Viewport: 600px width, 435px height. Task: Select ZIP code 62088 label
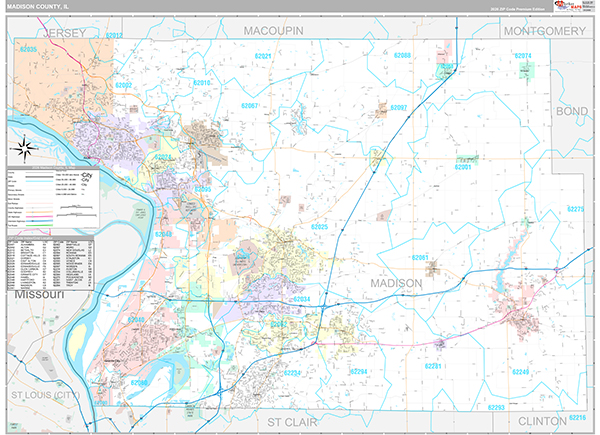[403, 56]
